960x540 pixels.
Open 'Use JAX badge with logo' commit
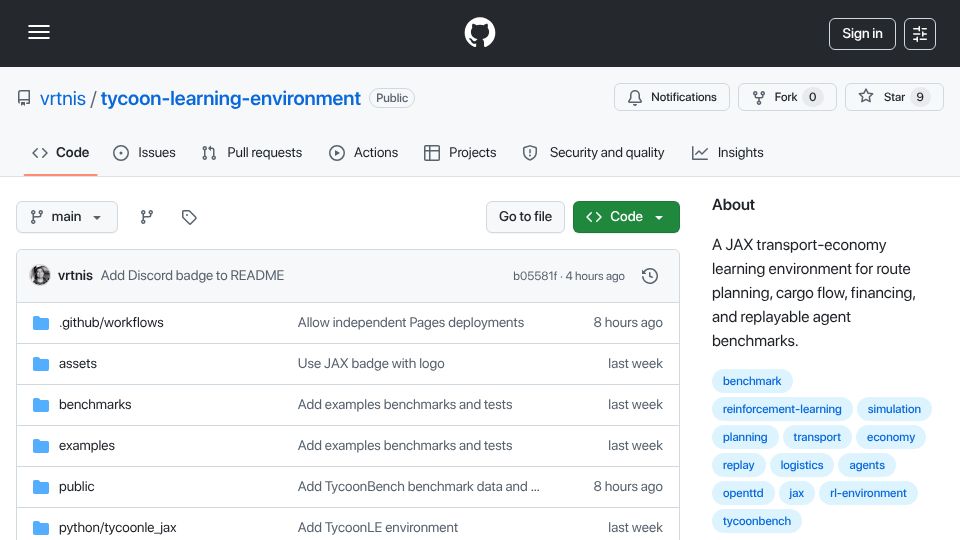click(x=371, y=364)
